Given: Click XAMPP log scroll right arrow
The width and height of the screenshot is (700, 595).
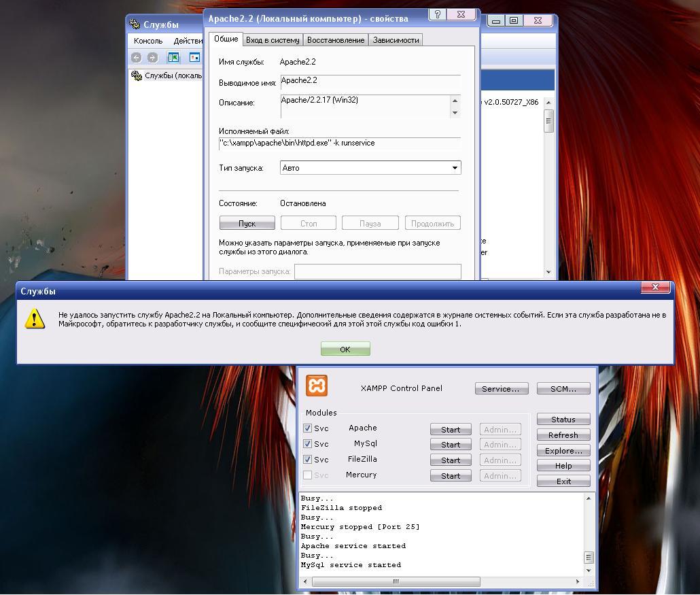Looking at the screenshot, I should pos(578,581).
